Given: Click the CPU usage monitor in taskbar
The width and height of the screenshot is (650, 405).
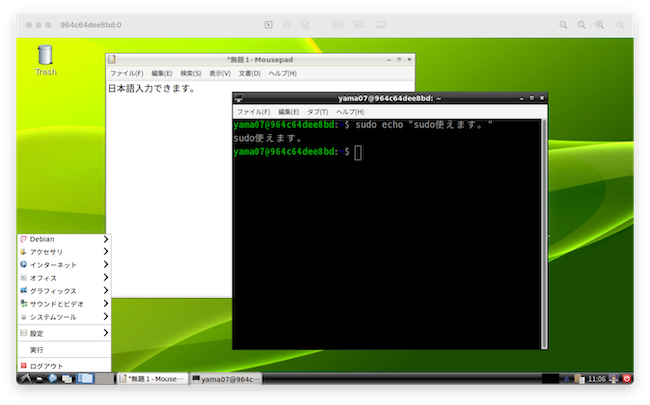Looking at the screenshot, I should 550,378.
